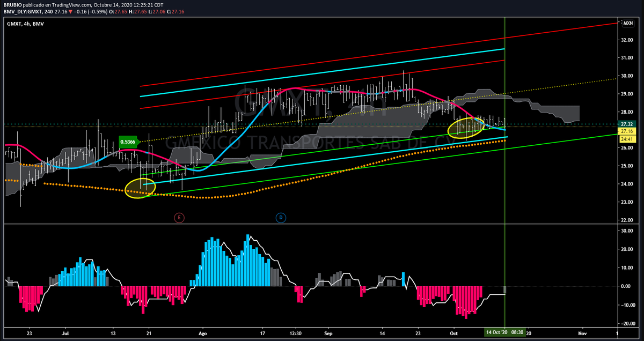The width and height of the screenshot is (644, 341).
Task: Click the 28.00 price axis value
Action: (x=627, y=112)
